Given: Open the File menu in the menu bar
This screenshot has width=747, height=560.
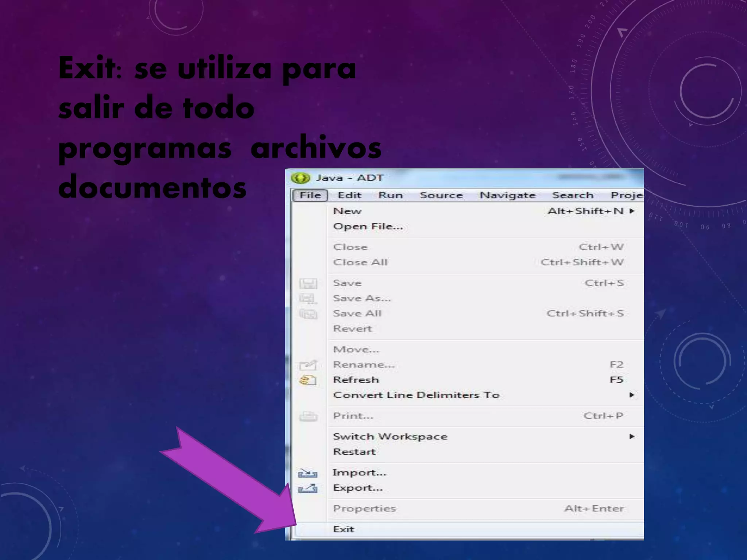Looking at the screenshot, I should [310, 195].
